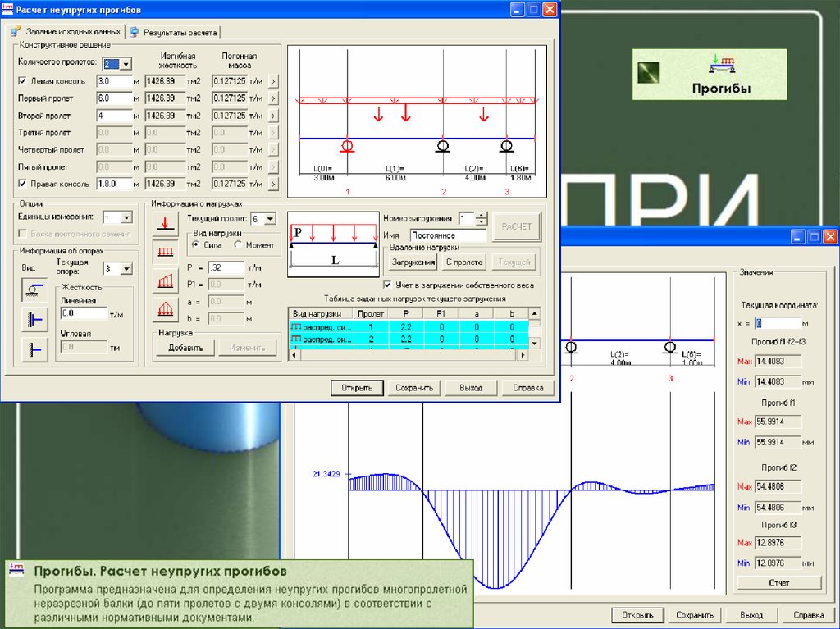Select the Момент load type radio button
This screenshot has height=629, width=840.
[x=239, y=244]
